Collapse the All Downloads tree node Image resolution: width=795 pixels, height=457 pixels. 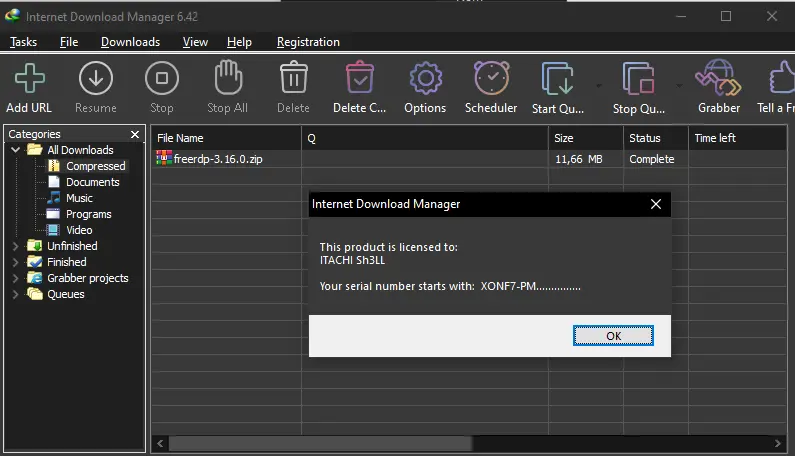coord(15,150)
